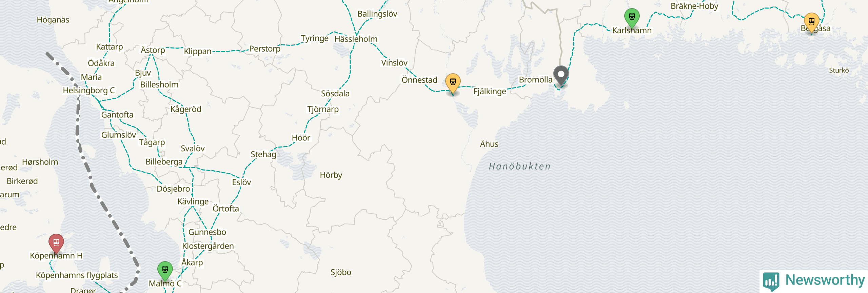
Task: Select the gray location pin near Bromölla
Action: tap(561, 76)
